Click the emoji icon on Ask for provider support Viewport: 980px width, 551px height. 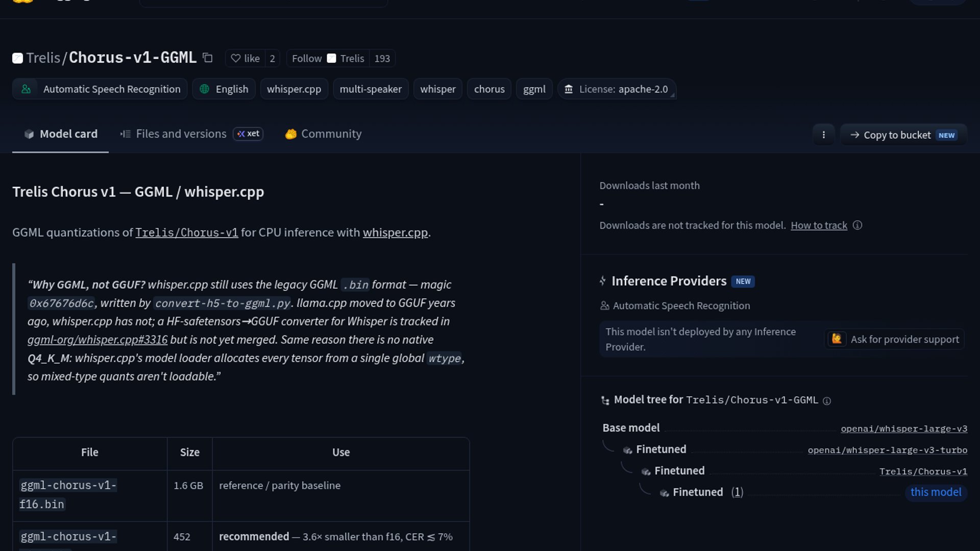(837, 339)
